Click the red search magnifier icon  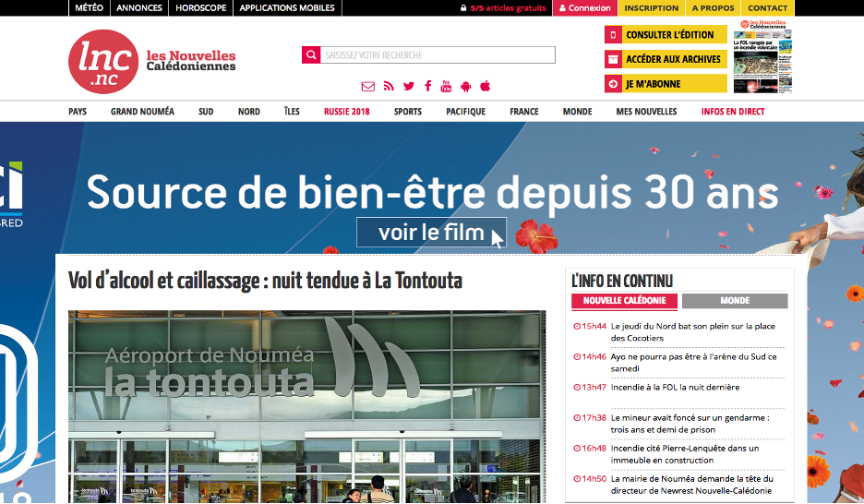point(311,55)
